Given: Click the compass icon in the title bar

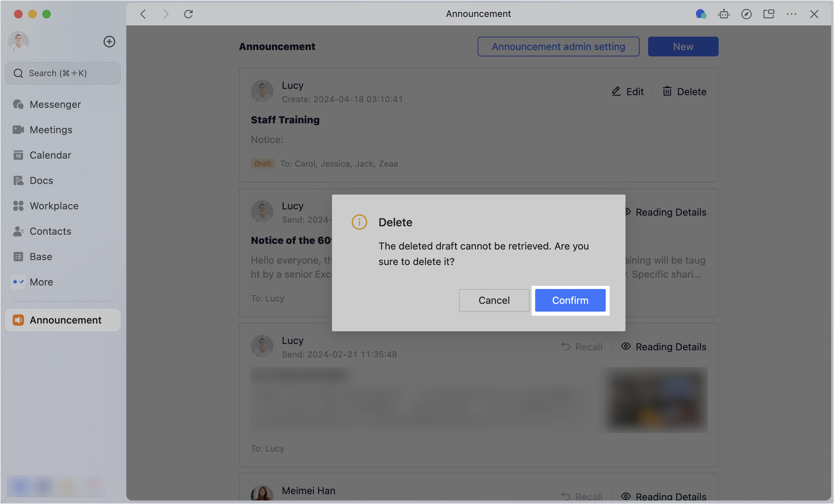Looking at the screenshot, I should pyautogui.click(x=746, y=14).
